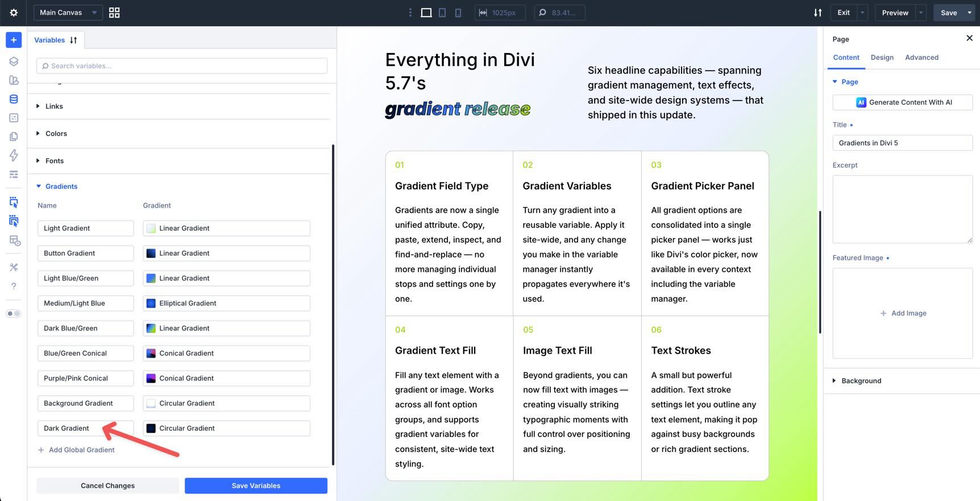Open the Variables manager database icon

[x=14, y=99]
